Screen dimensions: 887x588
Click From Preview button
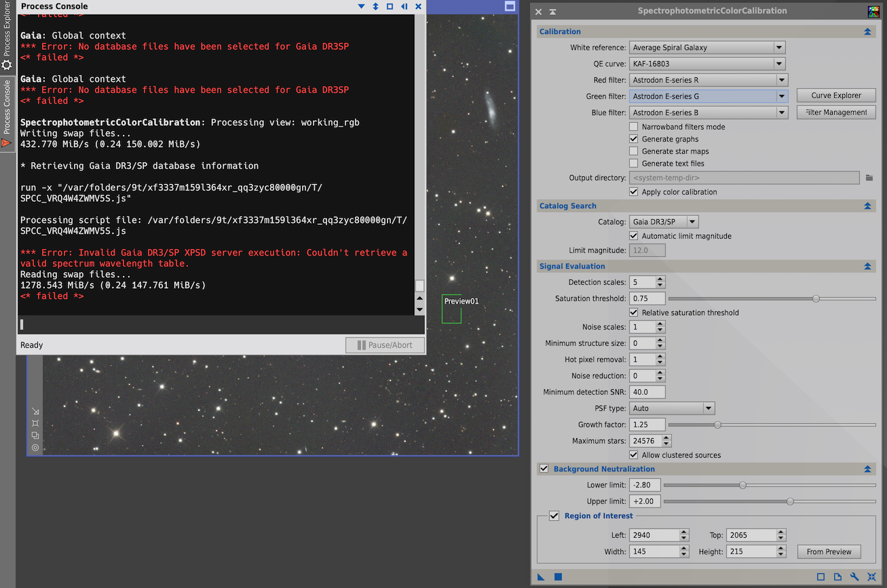[x=829, y=552]
